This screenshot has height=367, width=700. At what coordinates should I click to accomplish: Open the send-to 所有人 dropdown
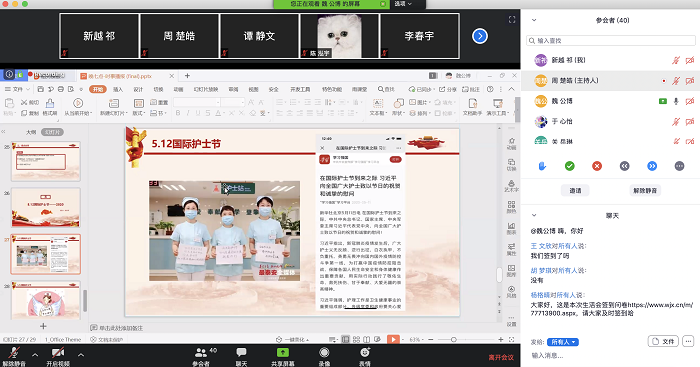point(562,342)
